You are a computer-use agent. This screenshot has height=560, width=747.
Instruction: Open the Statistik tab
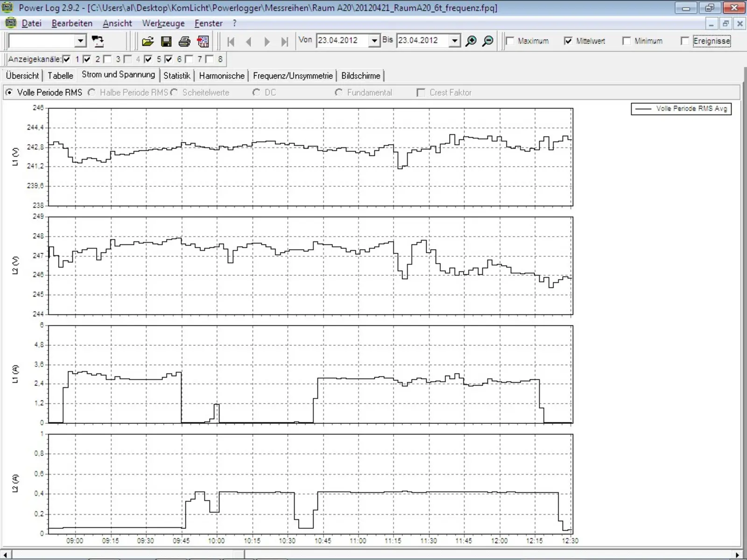(176, 76)
